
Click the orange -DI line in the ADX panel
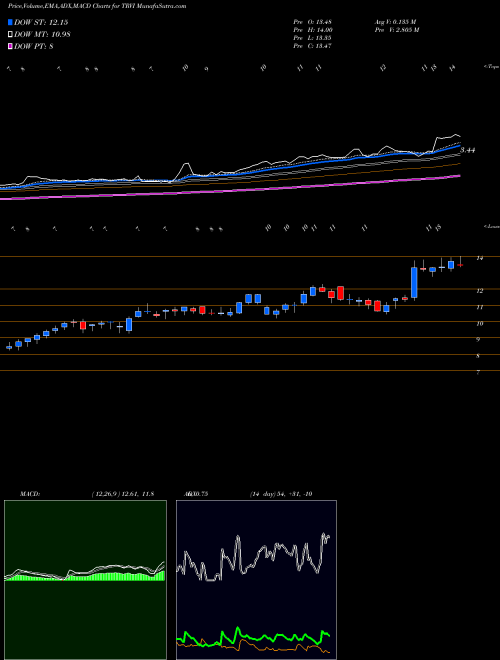253,648
